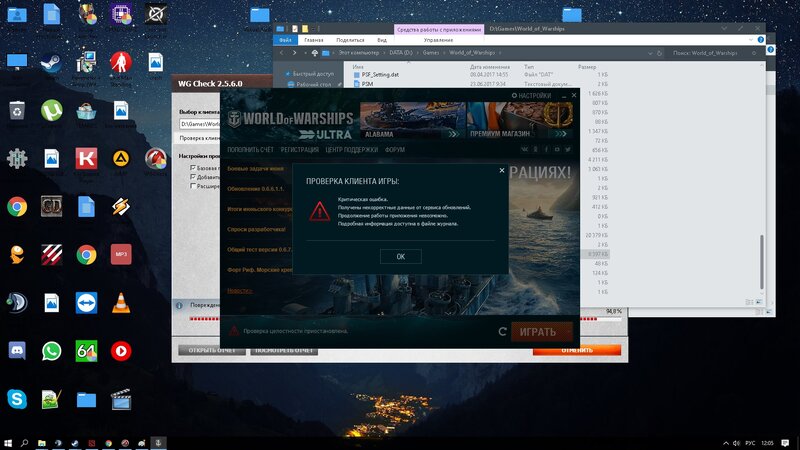Open the Файл tab in Explorer
The width and height of the screenshot is (800, 450).
point(285,40)
